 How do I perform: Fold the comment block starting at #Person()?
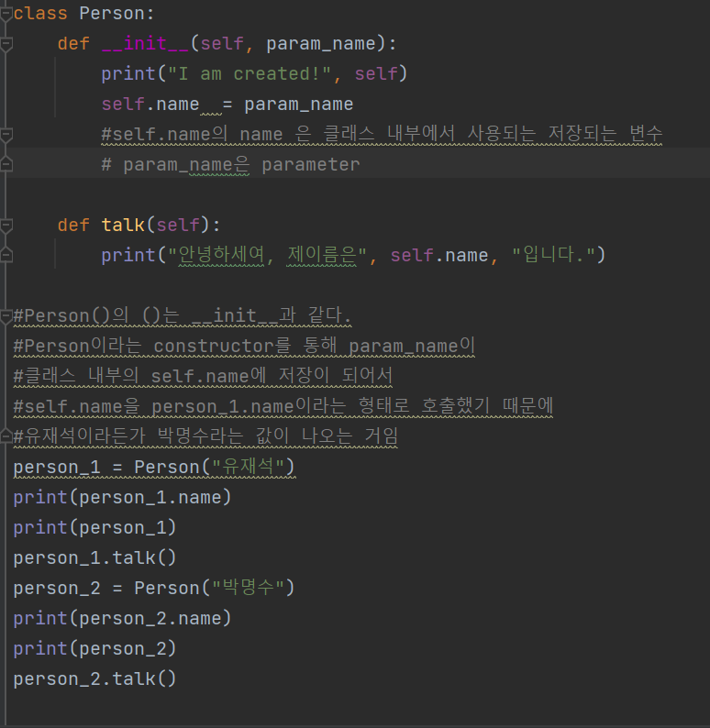click(6, 317)
